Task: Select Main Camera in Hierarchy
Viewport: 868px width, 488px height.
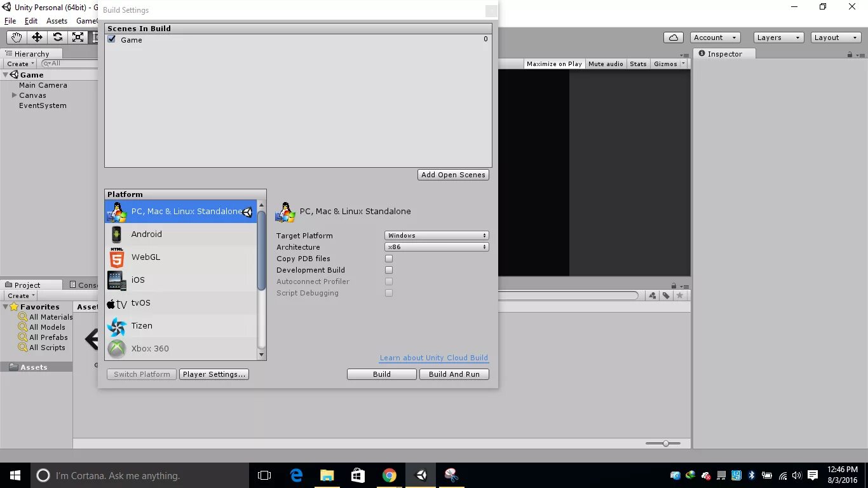Action: pyautogui.click(x=43, y=85)
